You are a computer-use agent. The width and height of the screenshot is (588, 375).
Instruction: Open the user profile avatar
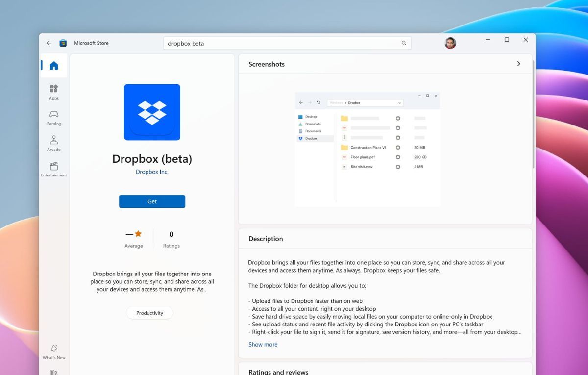(x=450, y=43)
